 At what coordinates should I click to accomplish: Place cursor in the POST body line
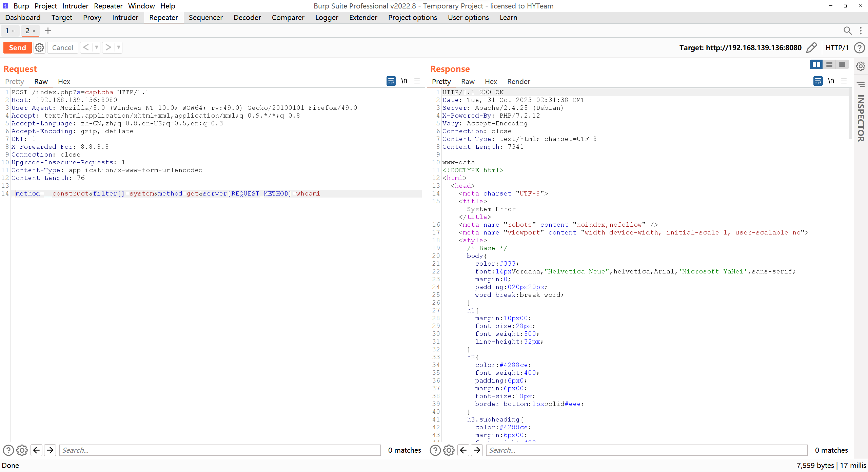coord(216,193)
